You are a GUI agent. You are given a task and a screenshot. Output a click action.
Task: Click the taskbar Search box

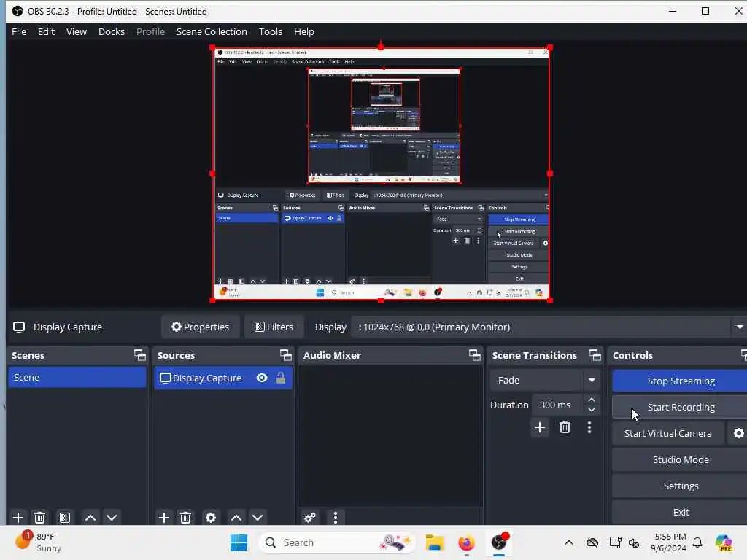click(337, 542)
